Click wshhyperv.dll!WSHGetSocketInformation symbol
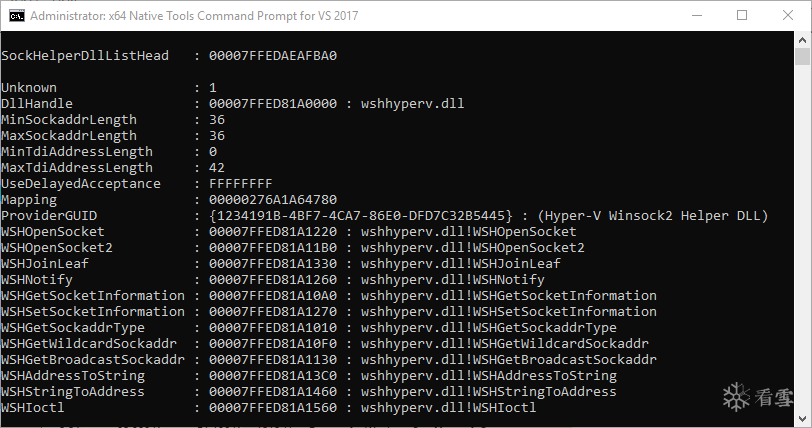This screenshot has width=812, height=428. point(509,296)
